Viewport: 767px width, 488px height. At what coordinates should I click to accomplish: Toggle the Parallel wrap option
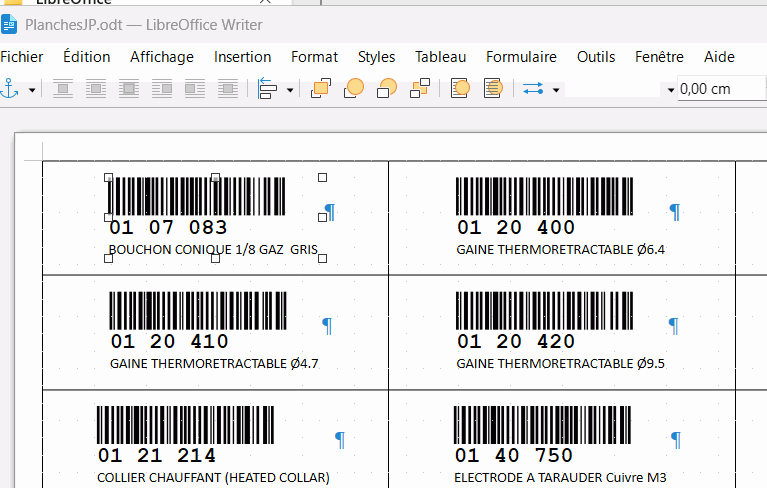[x=96, y=89]
